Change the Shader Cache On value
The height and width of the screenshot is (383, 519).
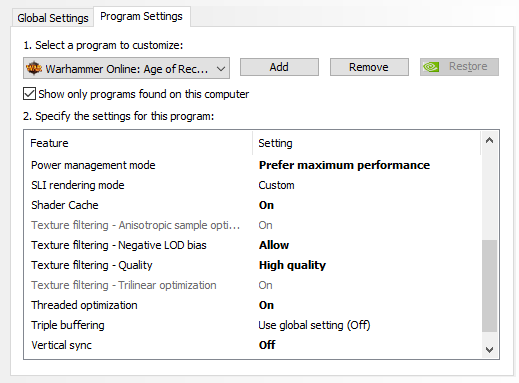click(x=266, y=205)
